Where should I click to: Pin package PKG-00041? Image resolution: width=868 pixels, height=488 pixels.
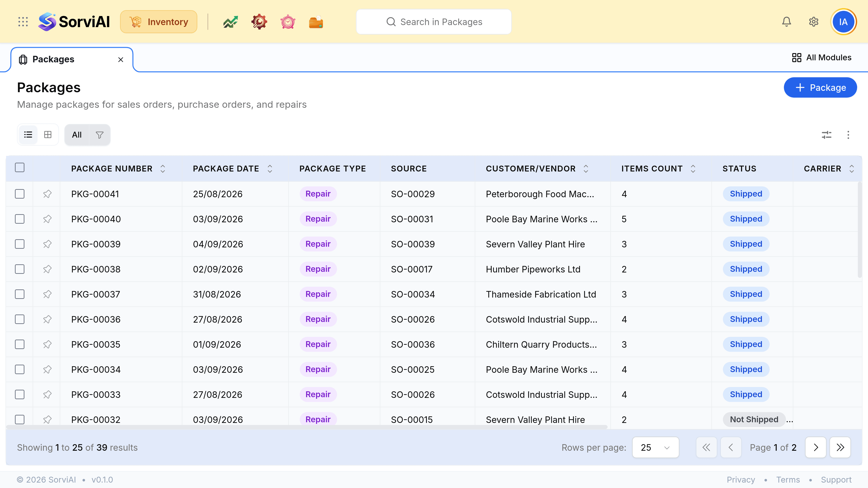point(47,194)
